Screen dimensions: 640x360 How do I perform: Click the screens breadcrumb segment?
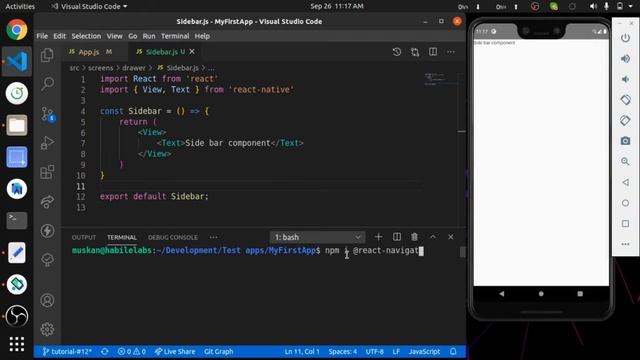point(100,68)
